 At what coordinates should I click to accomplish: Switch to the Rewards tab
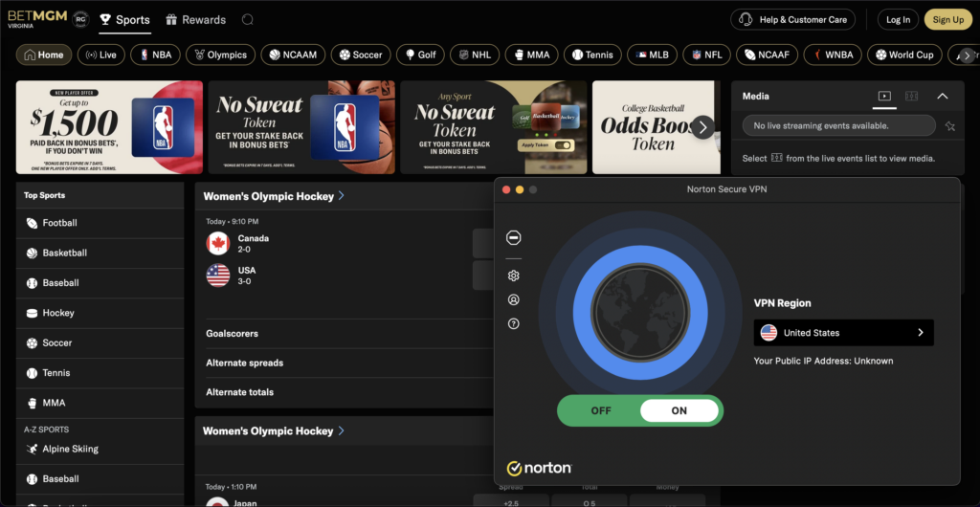195,20
